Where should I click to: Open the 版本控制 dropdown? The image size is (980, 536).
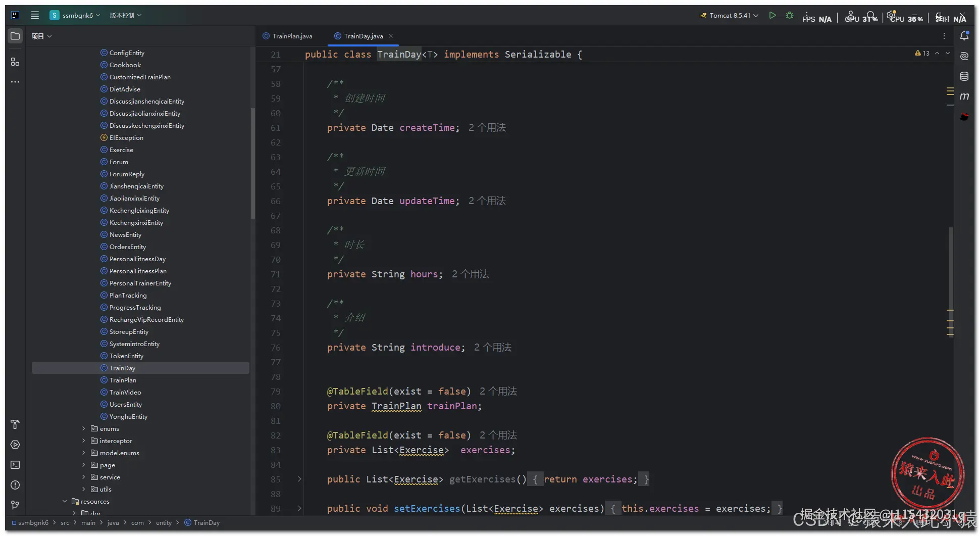click(126, 15)
